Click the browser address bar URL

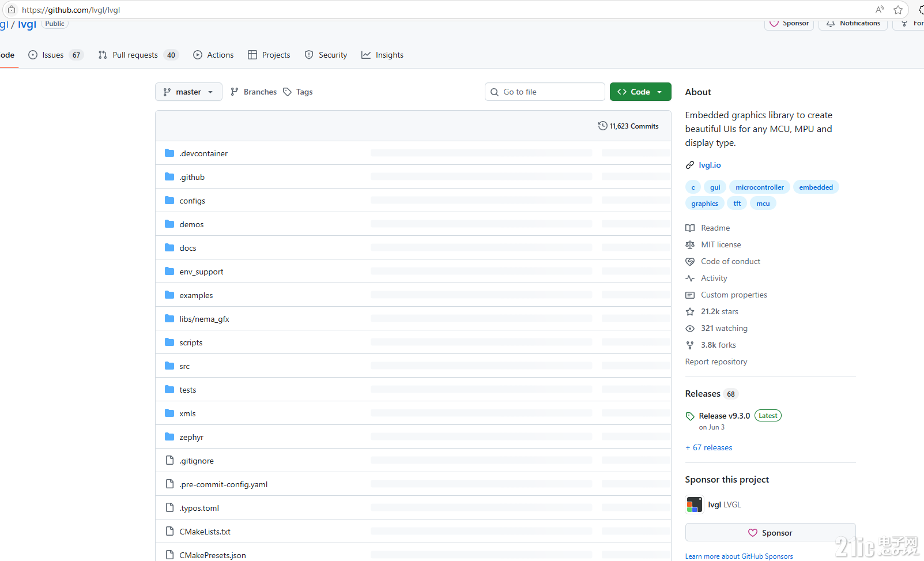click(x=71, y=10)
